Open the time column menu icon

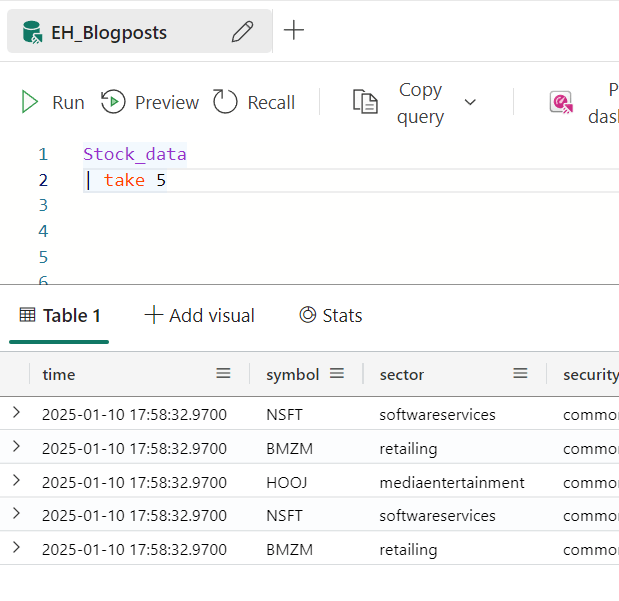[223, 374]
